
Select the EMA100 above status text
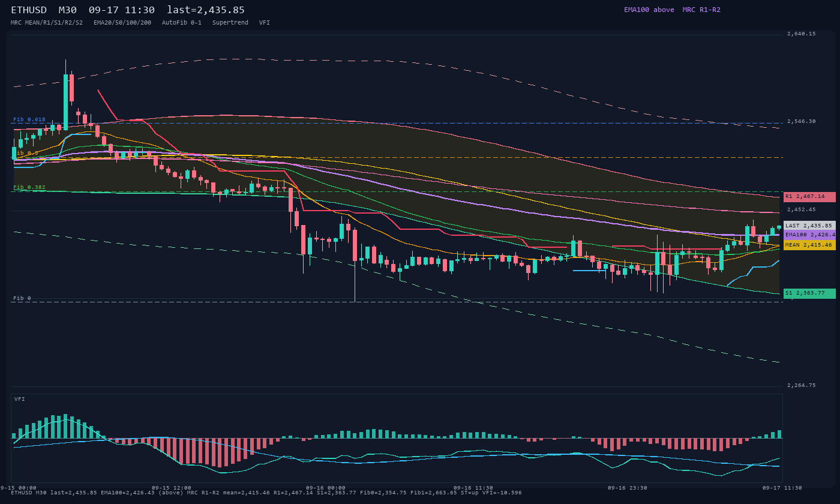point(649,10)
